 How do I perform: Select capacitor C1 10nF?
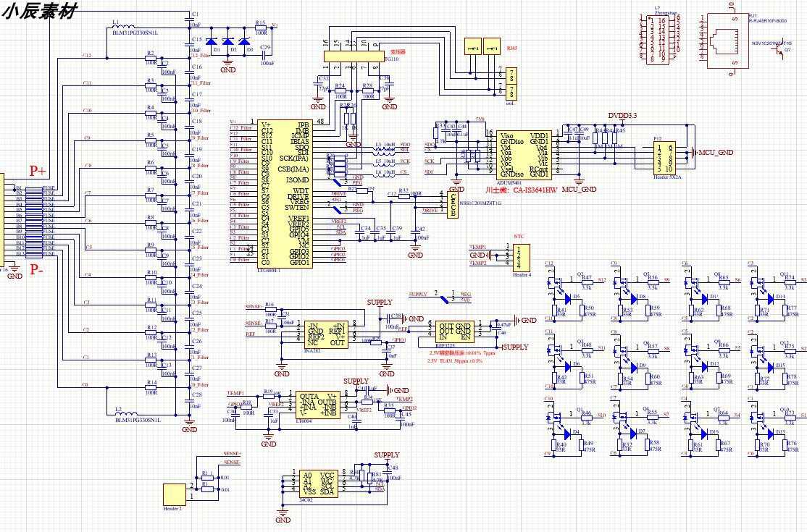pos(189,20)
